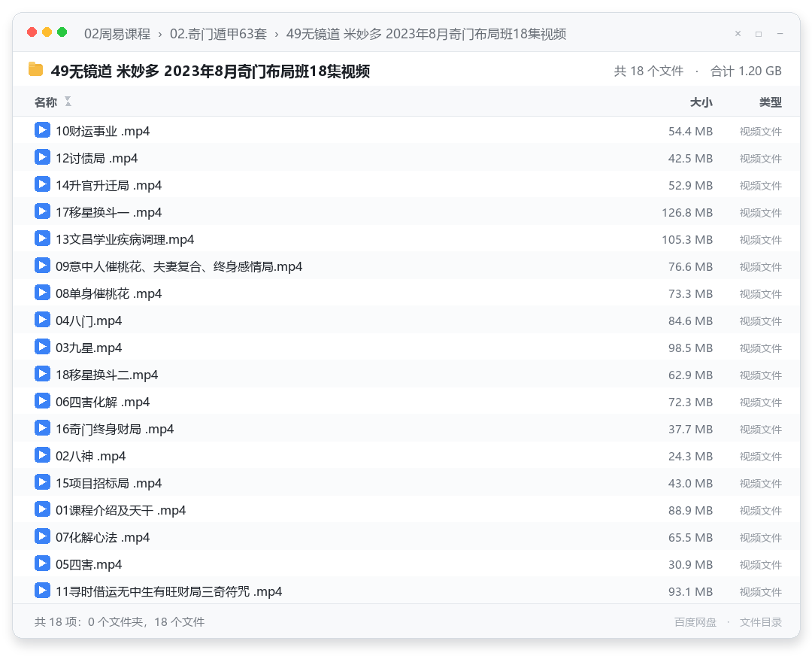Click video icon of 11寻时借运无中生有旺财局 file

pyautogui.click(x=42, y=591)
